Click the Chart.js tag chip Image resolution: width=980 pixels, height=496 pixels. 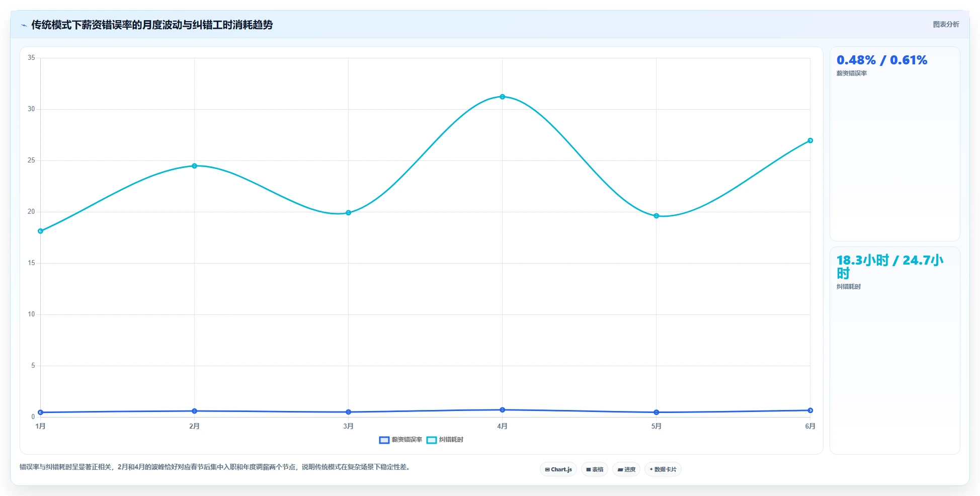558,469
